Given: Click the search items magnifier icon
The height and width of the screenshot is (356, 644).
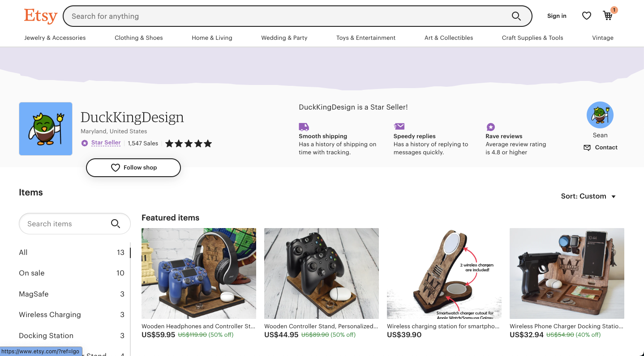Looking at the screenshot, I should tap(116, 224).
